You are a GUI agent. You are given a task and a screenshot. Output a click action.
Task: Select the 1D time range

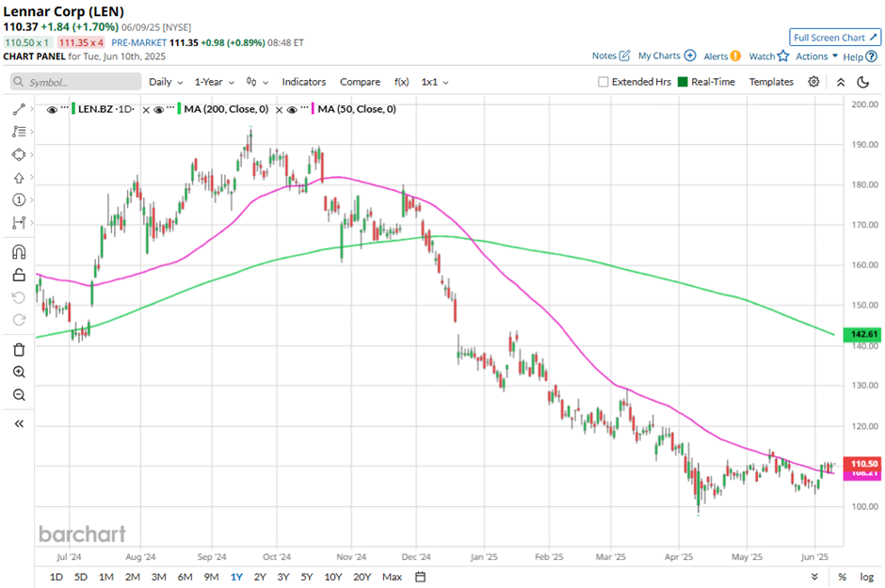pyautogui.click(x=56, y=577)
